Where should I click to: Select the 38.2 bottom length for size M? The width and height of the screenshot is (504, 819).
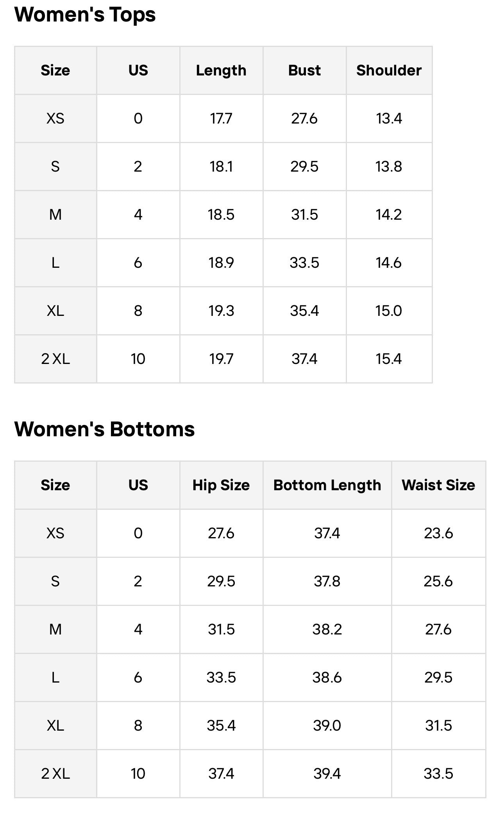tap(327, 629)
